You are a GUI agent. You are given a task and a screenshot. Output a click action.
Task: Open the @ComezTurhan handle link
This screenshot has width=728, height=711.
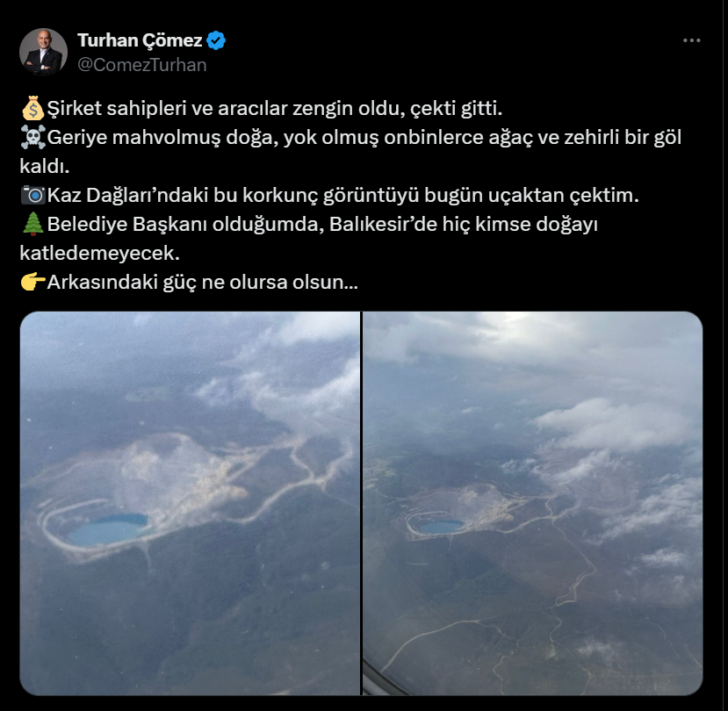point(142,65)
